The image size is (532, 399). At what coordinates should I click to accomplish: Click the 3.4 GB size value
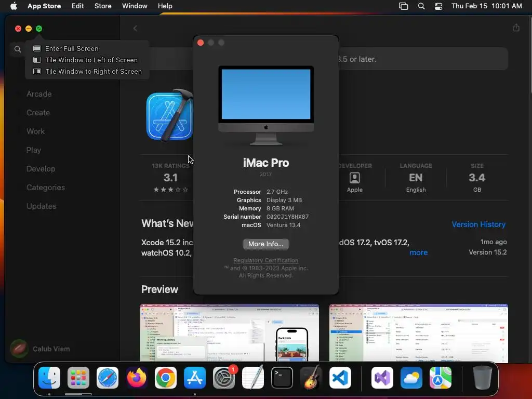click(x=477, y=178)
